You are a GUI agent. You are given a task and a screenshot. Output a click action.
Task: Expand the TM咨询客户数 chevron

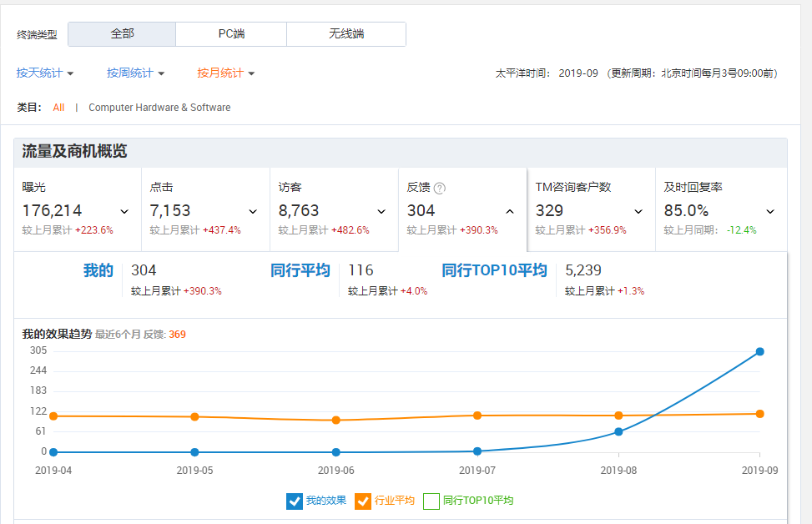[x=638, y=212]
